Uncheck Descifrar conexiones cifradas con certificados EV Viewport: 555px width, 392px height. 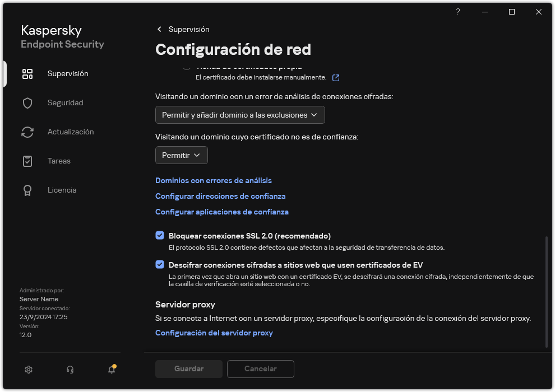pyautogui.click(x=160, y=265)
